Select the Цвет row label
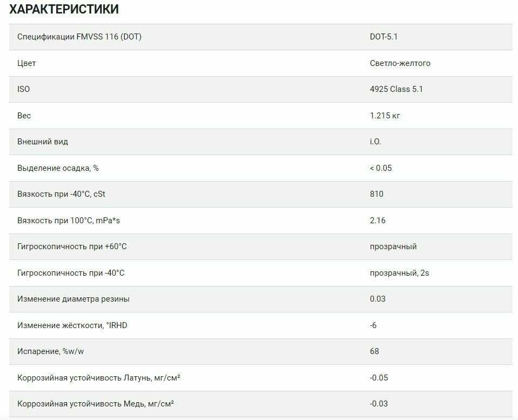Screen dimensions: 518x420 26,63
